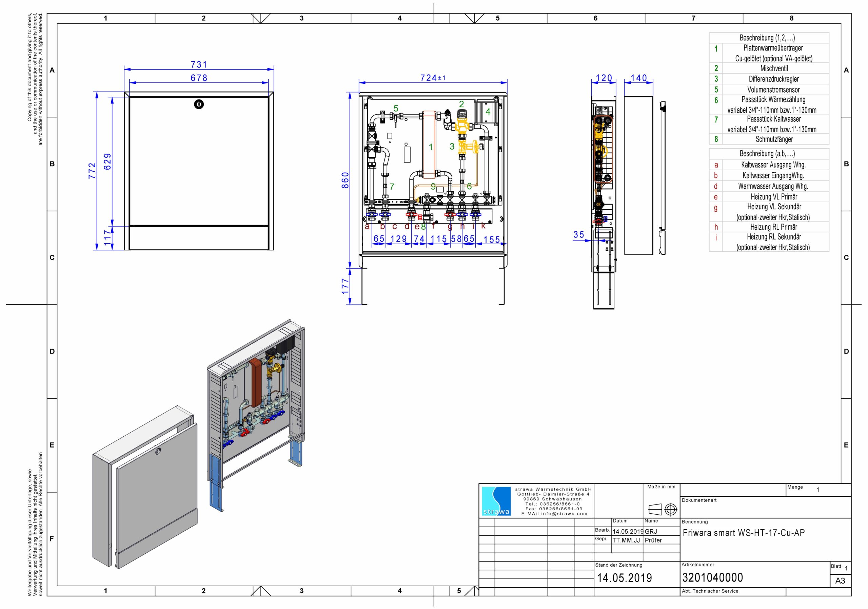Click the Mischventil legend row
The width and height of the screenshot is (868, 609).
point(773,69)
